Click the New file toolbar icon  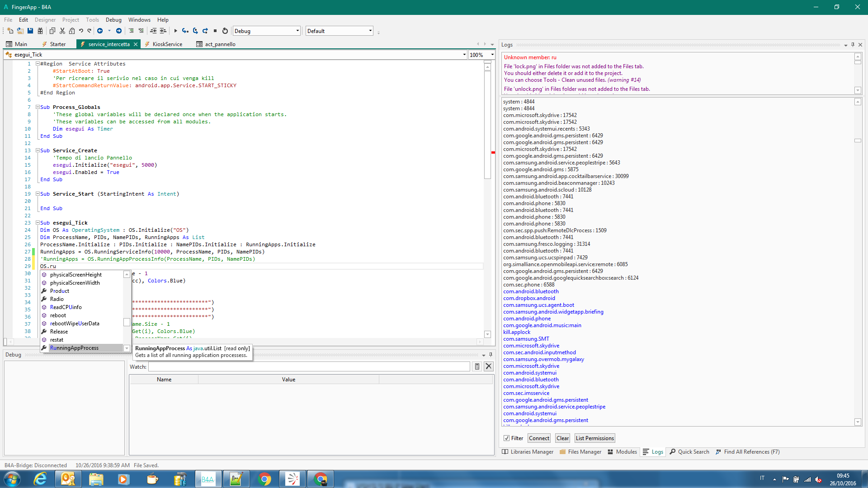click(x=10, y=31)
